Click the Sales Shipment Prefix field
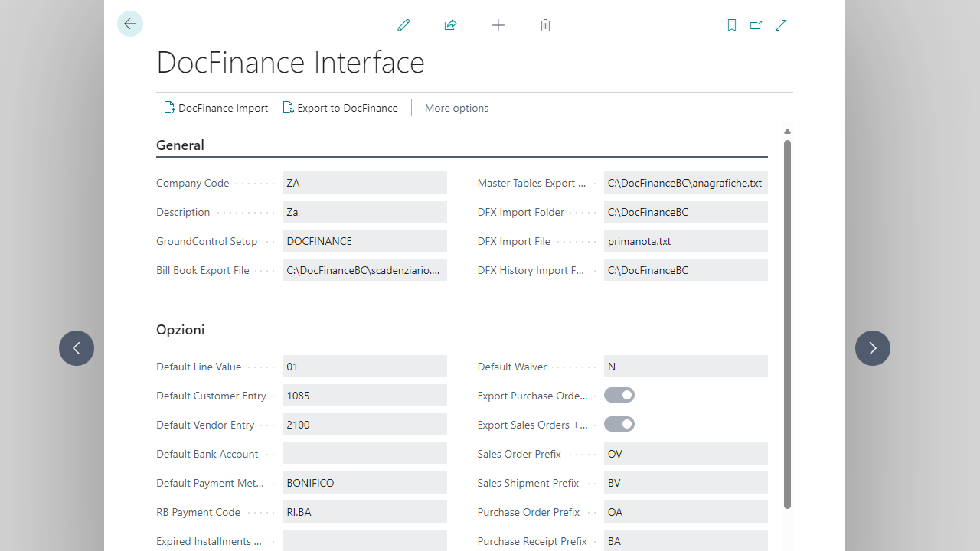 coord(686,483)
